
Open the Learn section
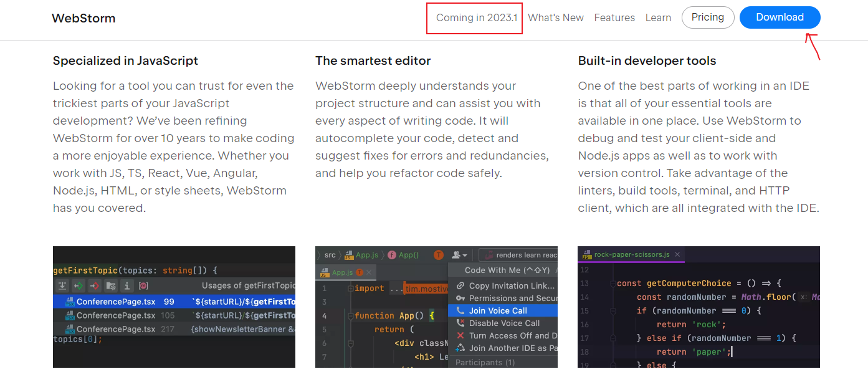click(x=658, y=17)
